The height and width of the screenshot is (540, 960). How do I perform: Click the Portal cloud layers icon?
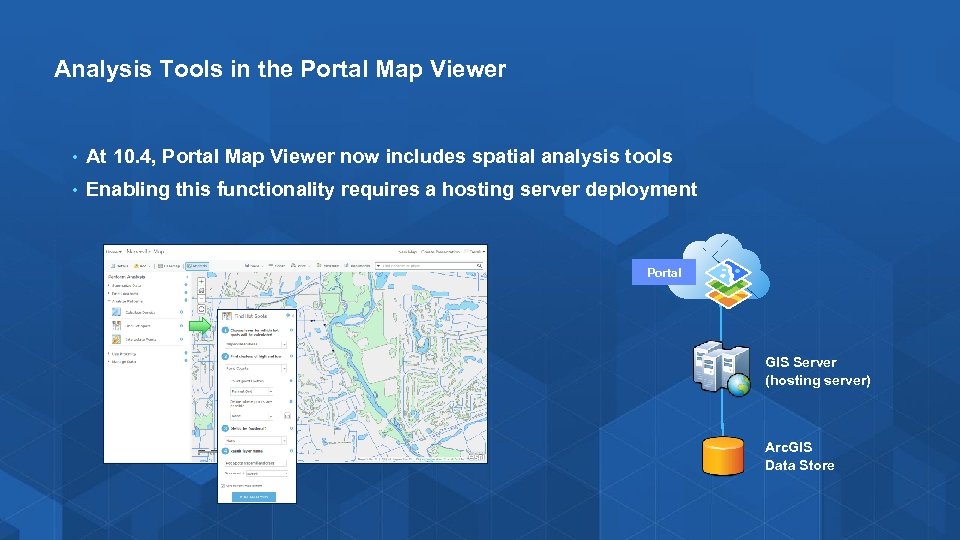[x=727, y=284]
